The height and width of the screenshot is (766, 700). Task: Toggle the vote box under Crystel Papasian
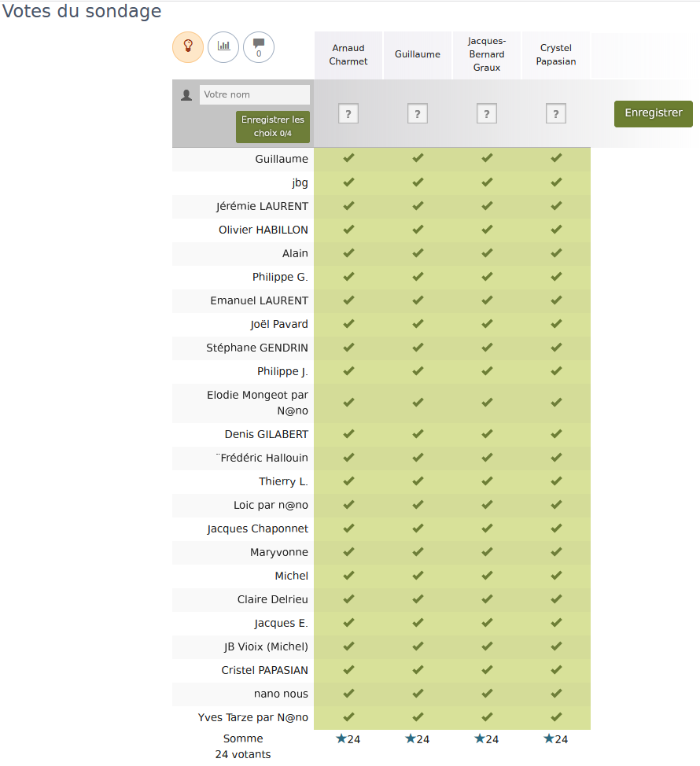tap(556, 113)
